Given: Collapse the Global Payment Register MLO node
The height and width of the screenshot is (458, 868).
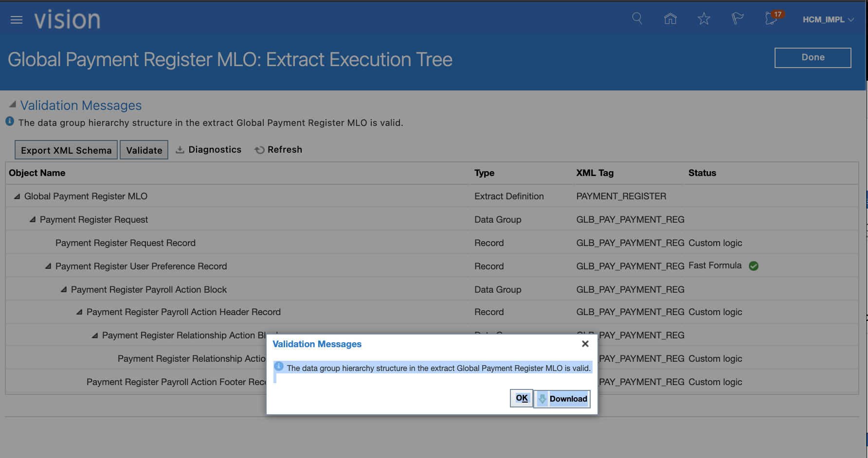Looking at the screenshot, I should click(x=17, y=196).
